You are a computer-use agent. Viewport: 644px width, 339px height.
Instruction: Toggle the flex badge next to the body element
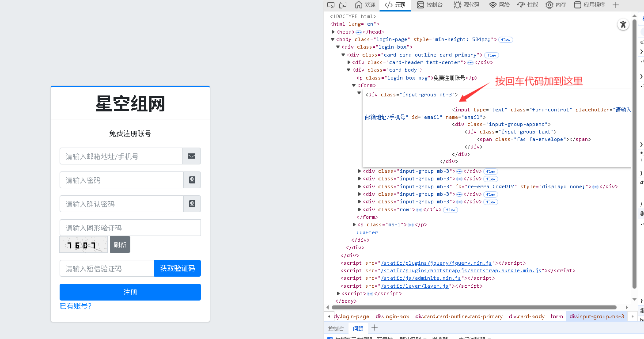pos(505,39)
